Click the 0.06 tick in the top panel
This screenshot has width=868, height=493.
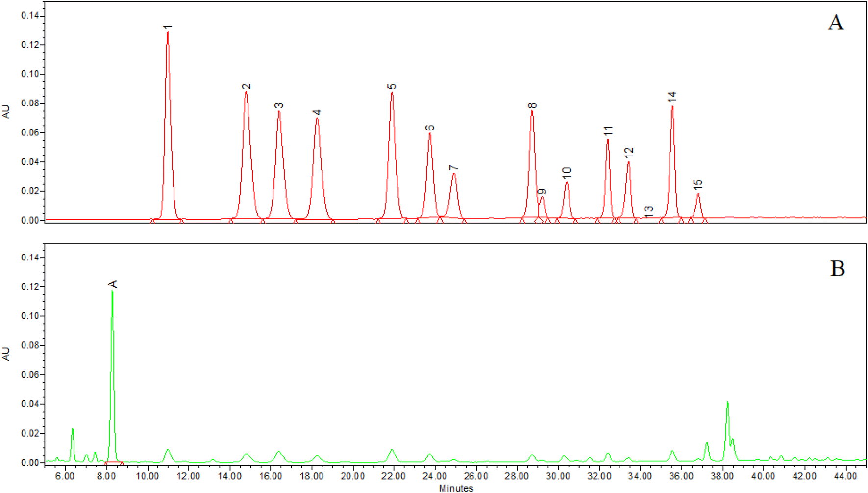click(x=29, y=132)
